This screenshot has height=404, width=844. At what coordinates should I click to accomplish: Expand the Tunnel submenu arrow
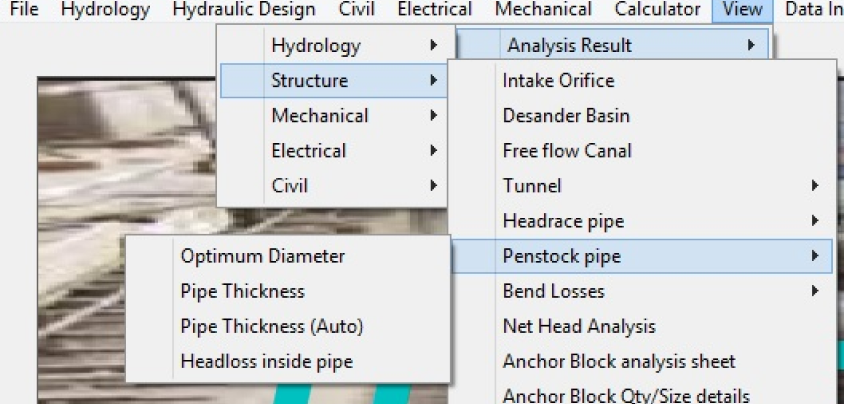coord(815,186)
